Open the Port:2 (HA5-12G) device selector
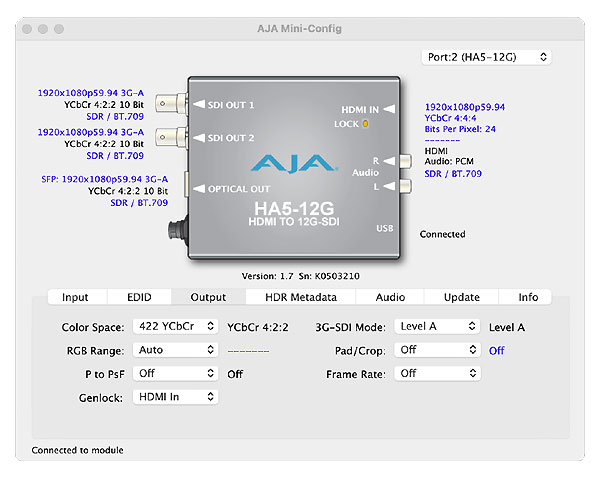 coord(486,57)
